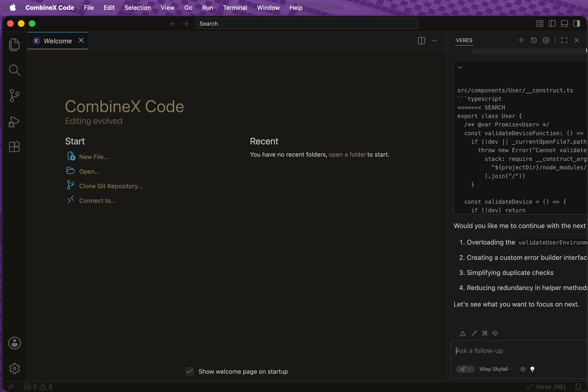Click the lightbulb icon in chat input
This screenshot has width=588, height=392.
(x=532, y=369)
